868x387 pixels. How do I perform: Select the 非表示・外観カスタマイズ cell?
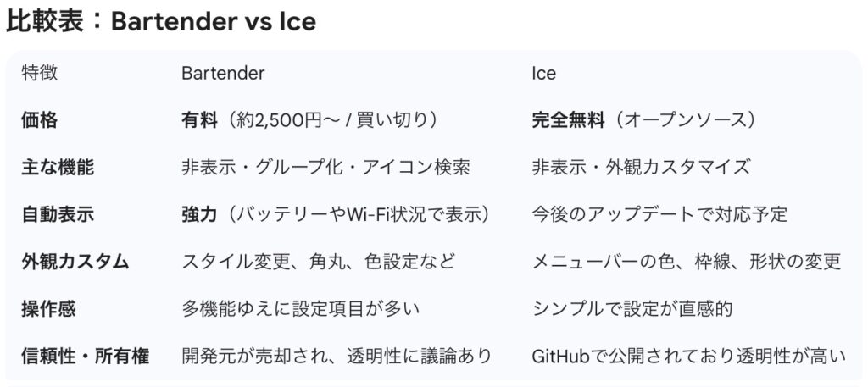point(641,167)
